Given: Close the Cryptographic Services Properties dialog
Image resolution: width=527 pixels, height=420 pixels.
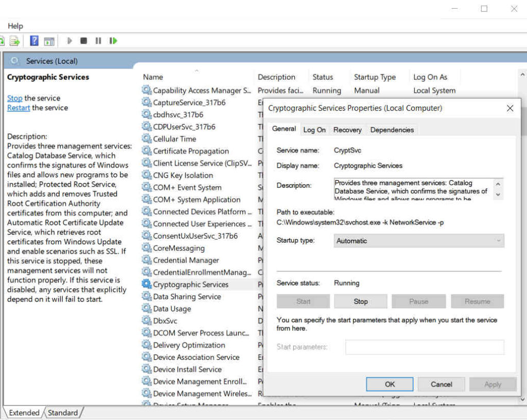Looking at the screenshot, I should coord(510,108).
